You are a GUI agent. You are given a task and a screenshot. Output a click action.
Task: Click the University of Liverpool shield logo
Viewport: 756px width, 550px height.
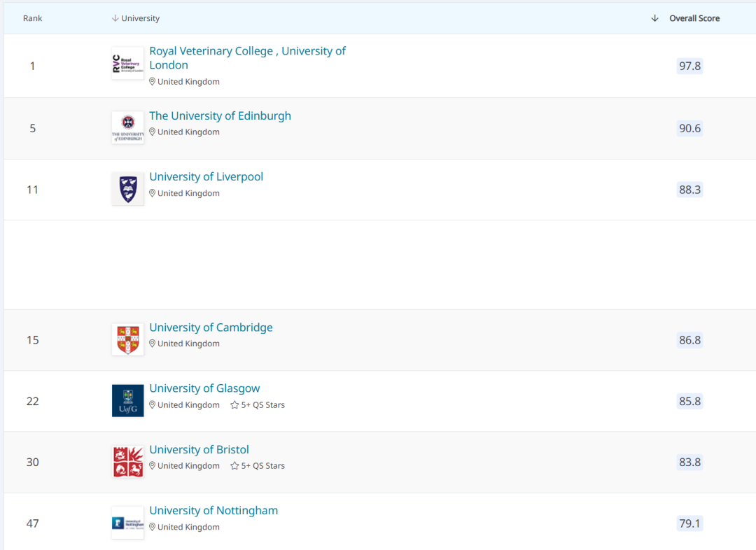(127, 189)
